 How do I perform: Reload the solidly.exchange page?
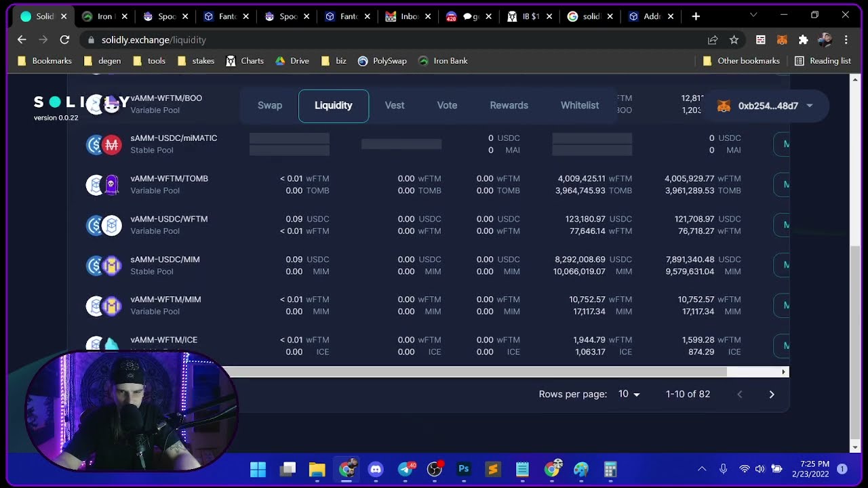(x=64, y=40)
